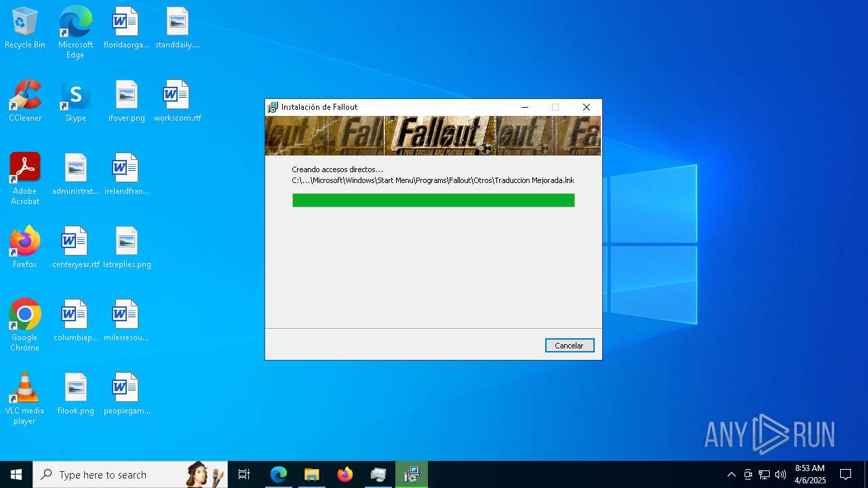
Task: Select the centeryear.rtf file icon
Action: click(x=75, y=248)
